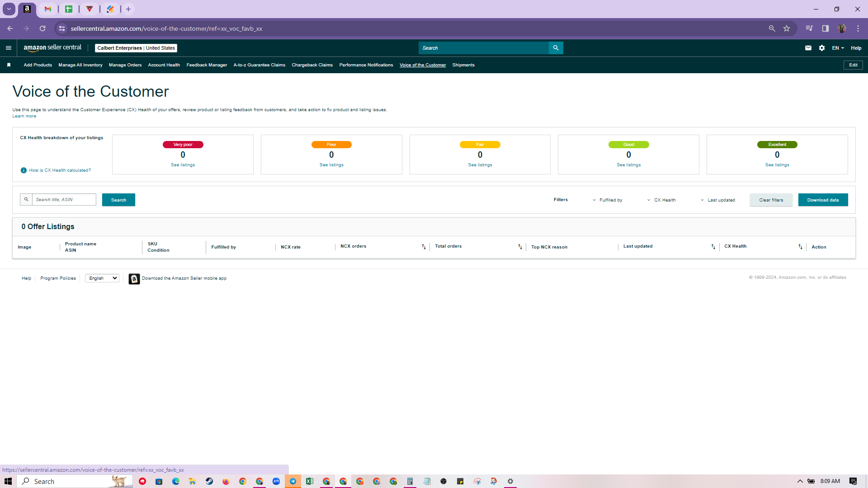
Task: Open A-to-z Guarantee Claims
Action: coord(259,65)
